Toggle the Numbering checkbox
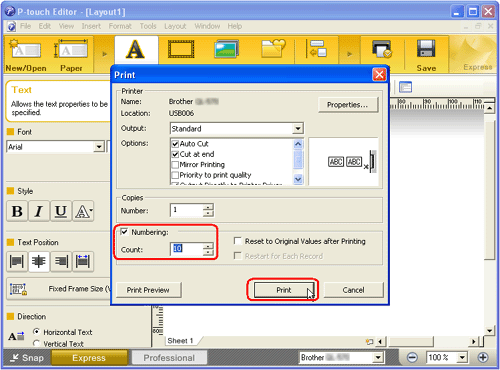The image size is (500, 370). (x=124, y=232)
